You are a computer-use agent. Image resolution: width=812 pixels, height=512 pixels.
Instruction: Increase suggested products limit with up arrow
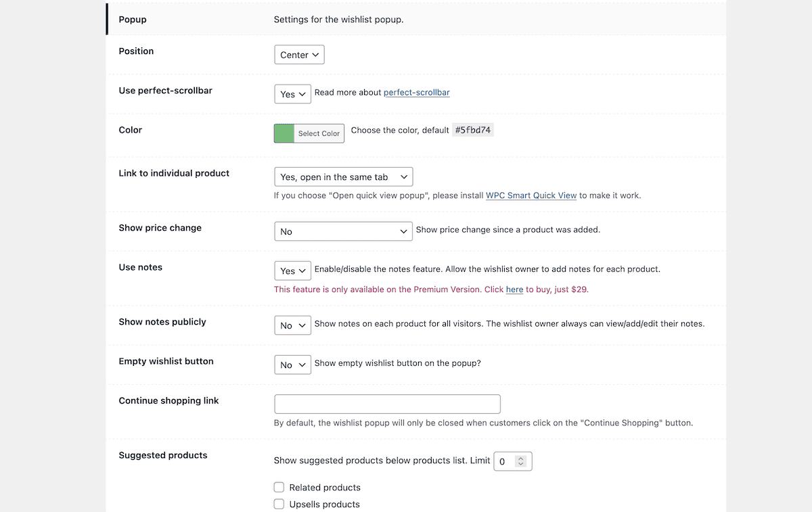point(520,459)
